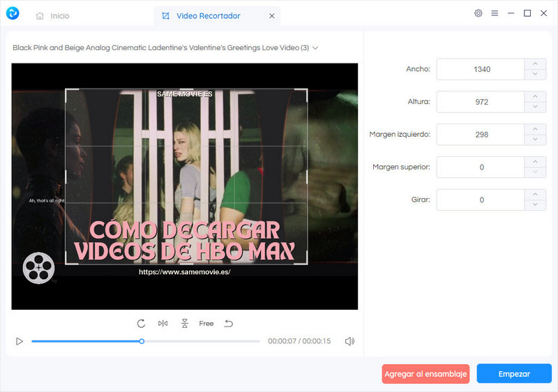Click the Empezar button
Image resolution: width=558 pixels, height=392 pixels.
click(x=514, y=374)
